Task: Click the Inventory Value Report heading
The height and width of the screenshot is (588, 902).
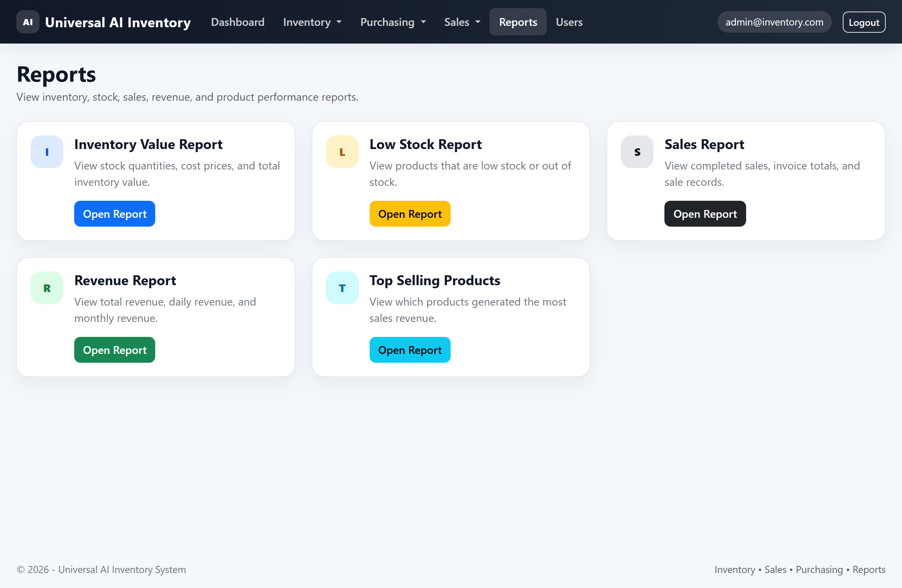Action: pos(148,144)
